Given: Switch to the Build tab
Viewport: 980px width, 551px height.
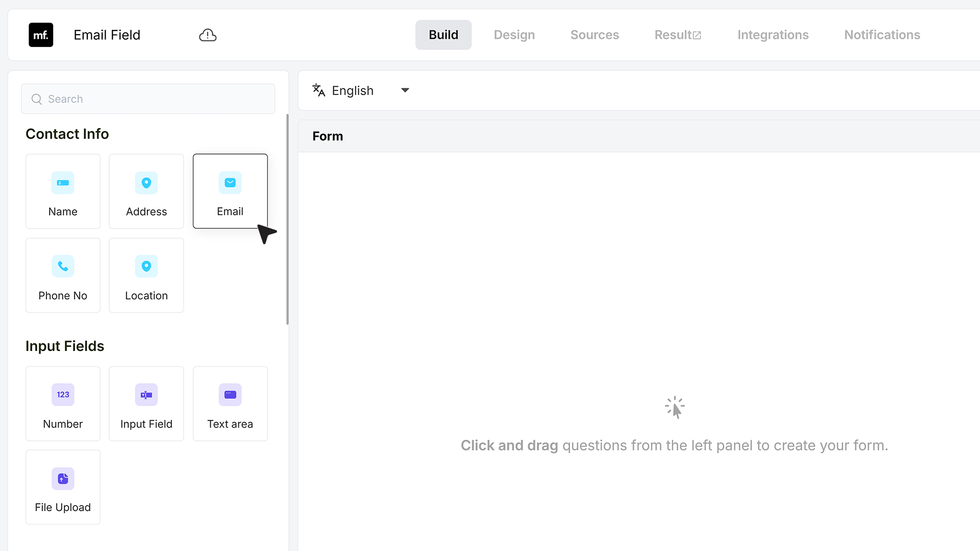Looking at the screenshot, I should click(x=444, y=35).
